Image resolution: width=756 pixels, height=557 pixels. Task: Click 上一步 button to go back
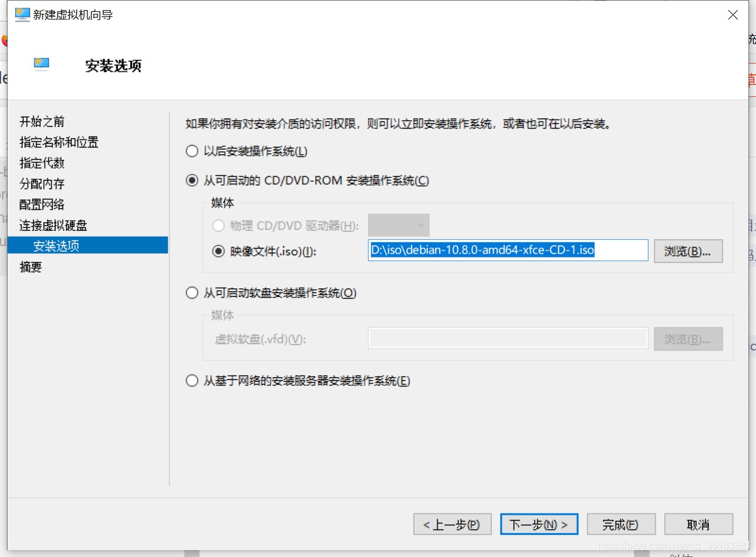pyautogui.click(x=452, y=524)
